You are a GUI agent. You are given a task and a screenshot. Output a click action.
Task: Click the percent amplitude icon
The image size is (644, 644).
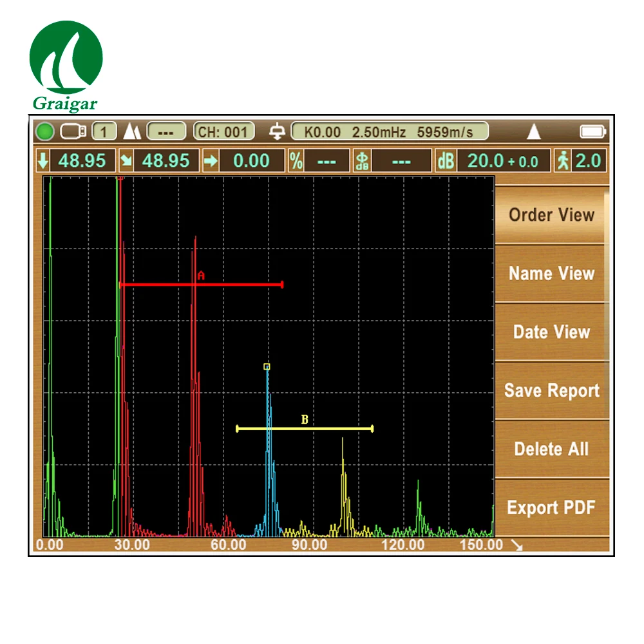pyautogui.click(x=296, y=160)
